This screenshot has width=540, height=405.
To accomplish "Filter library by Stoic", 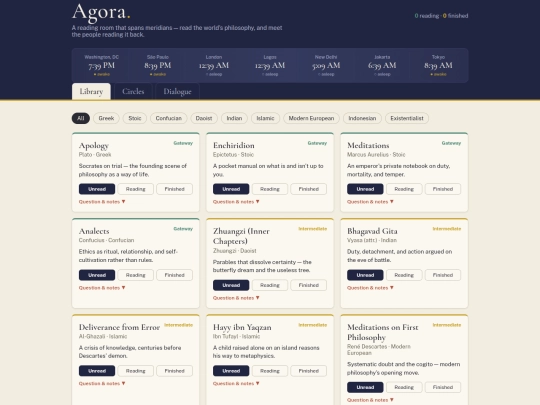I will click(x=135, y=118).
